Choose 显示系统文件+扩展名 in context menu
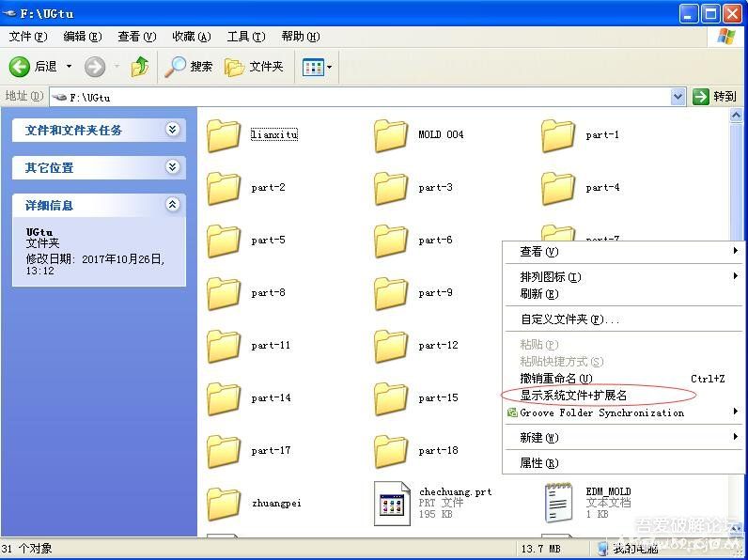Screen dimensions: 748x560 573,396
